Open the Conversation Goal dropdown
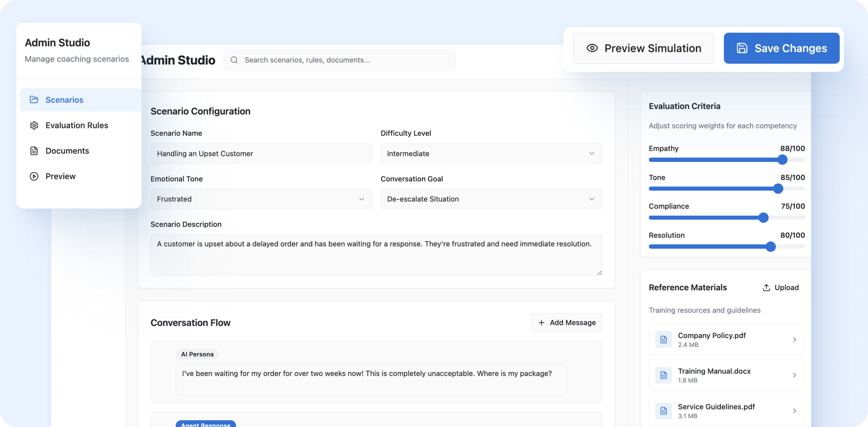The image size is (868, 427). tap(491, 199)
